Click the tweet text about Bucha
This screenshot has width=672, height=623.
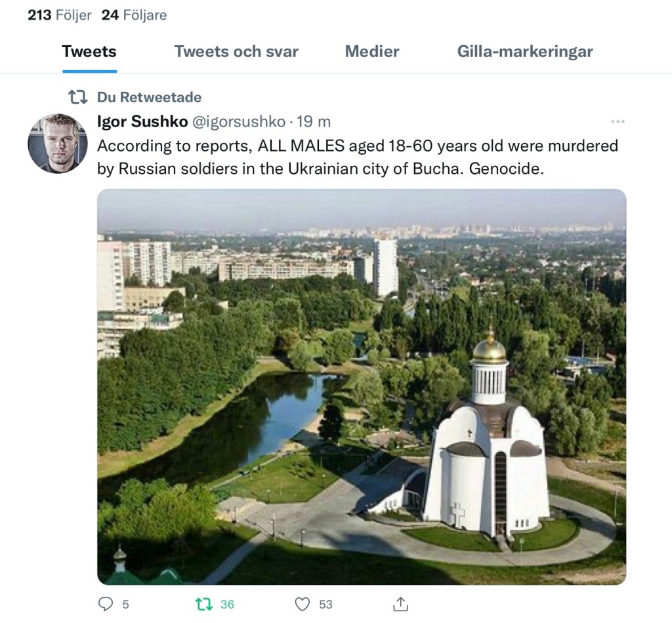358,157
